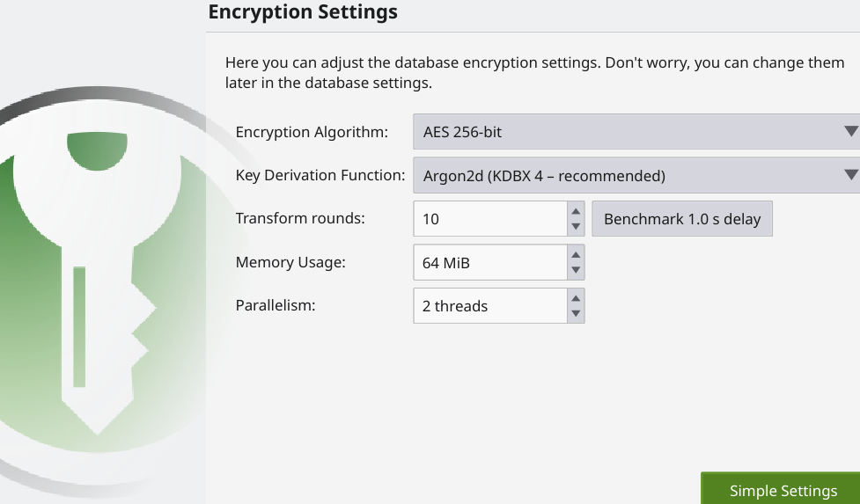
Task: Click the Key Derivation Function label
Action: [x=320, y=175]
